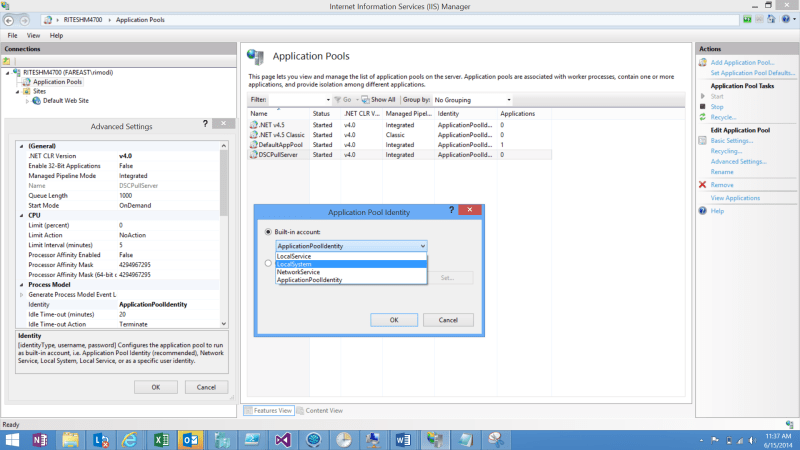Viewport: 800px width, 450px height.
Task: Click the Recycling link in Actions
Action: (726, 151)
